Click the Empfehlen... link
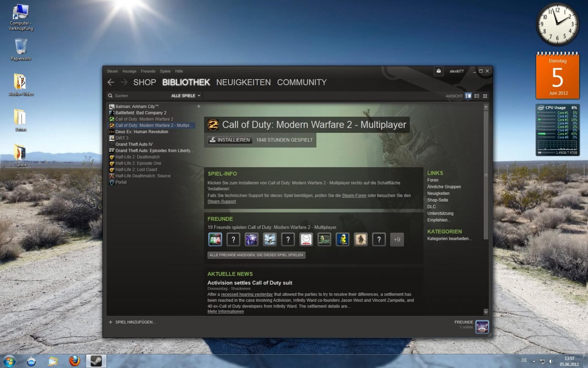Screen dimensions: 588x368 (439, 220)
